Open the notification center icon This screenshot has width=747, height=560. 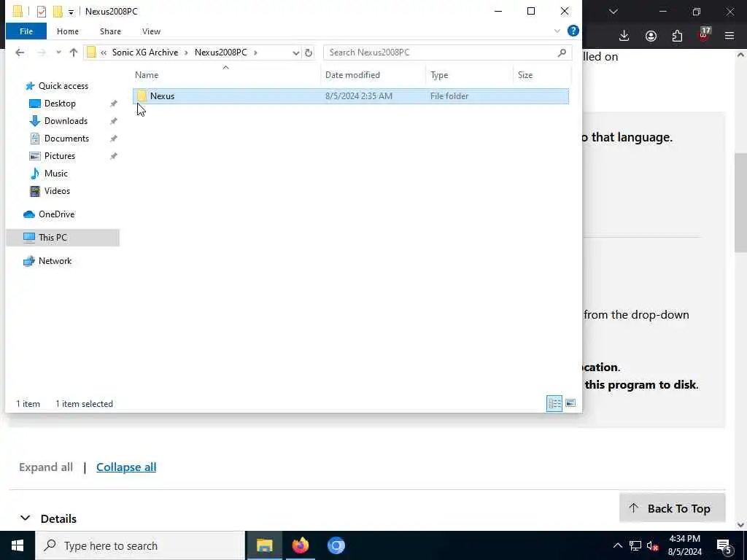pyautogui.click(x=724, y=547)
